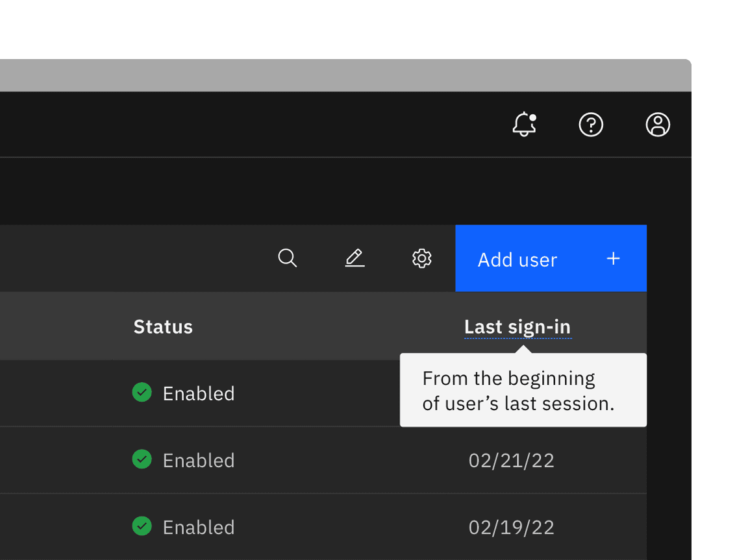Image resolution: width=748 pixels, height=560 pixels.
Task: Select the Enabled status in the first row
Action: coord(198,394)
